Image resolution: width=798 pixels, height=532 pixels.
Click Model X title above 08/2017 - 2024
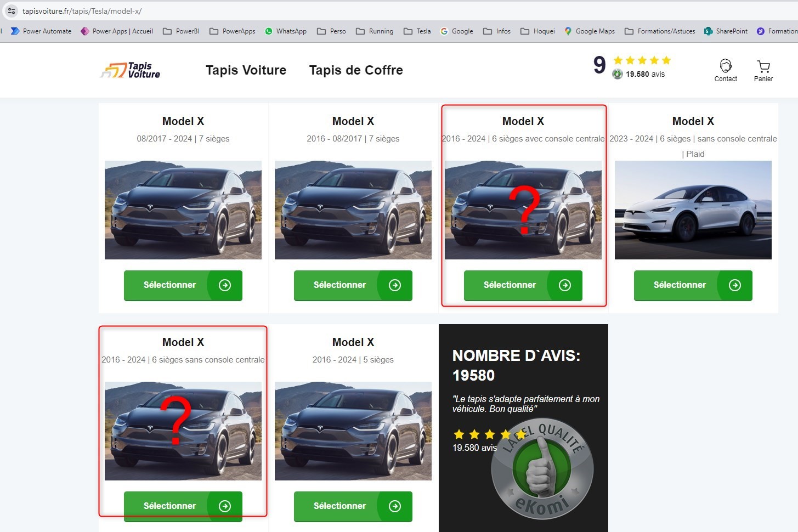(x=183, y=121)
